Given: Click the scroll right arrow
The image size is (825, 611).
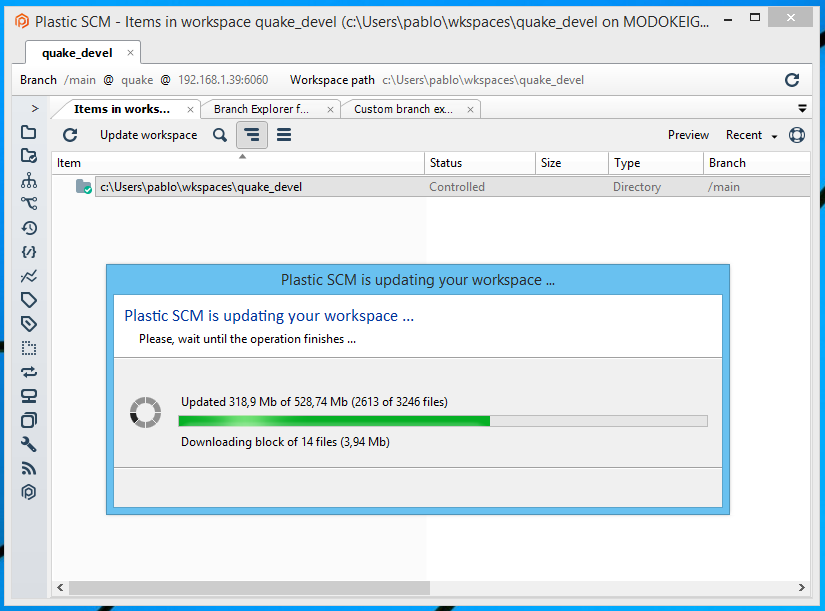Looking at the screenshot, I should tap(802, 588).
